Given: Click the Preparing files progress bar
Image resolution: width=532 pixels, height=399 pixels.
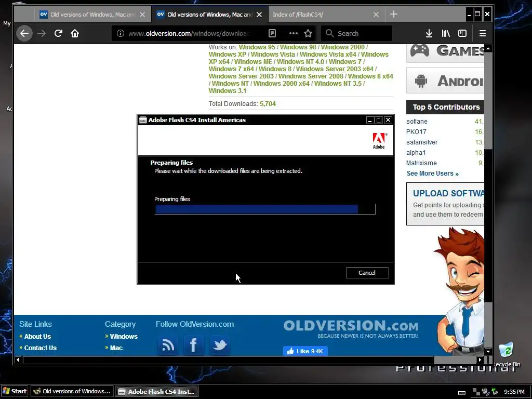Looking at the screenshot, I should click(265, 209).
